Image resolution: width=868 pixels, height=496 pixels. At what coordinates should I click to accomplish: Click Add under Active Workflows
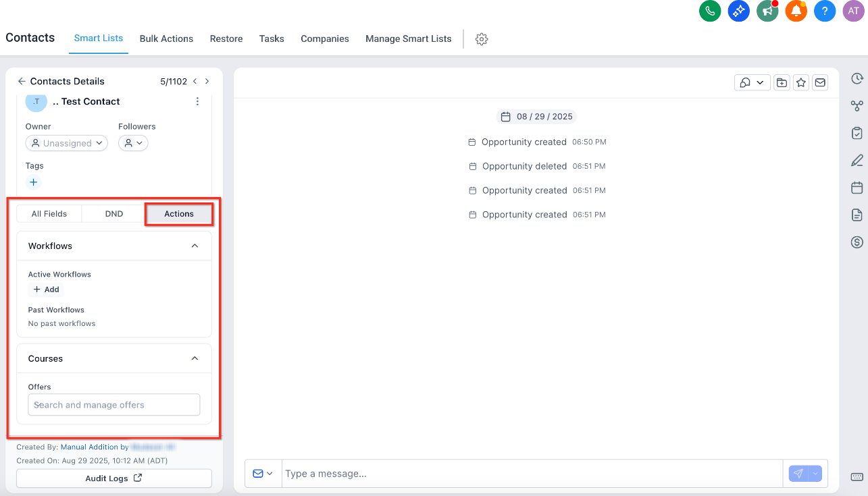[x=46, y=290]
